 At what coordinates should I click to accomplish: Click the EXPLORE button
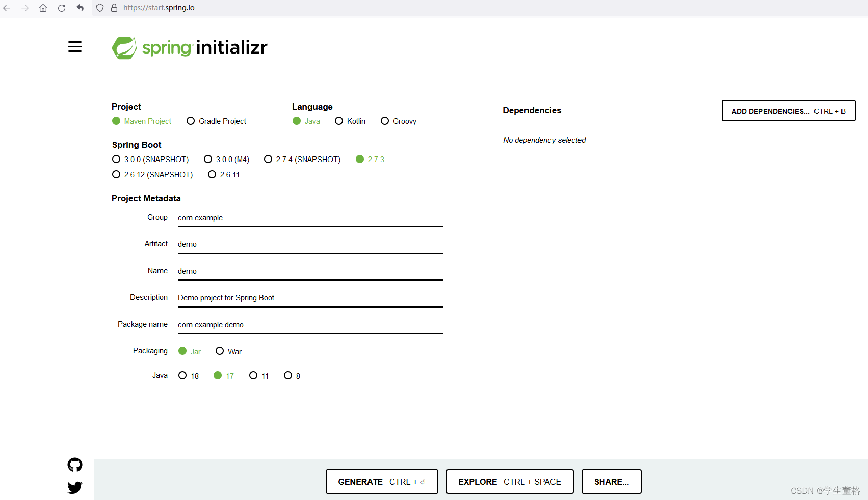click(509, 482)
